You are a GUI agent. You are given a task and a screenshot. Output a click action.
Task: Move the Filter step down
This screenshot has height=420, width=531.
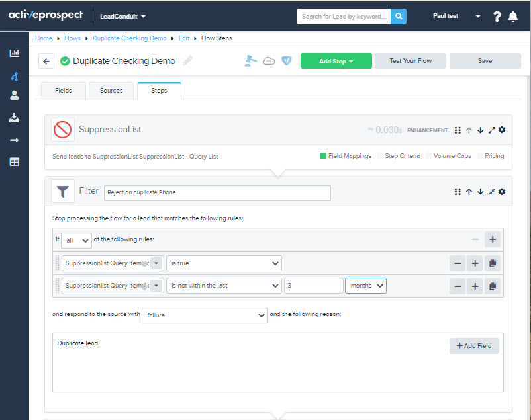pyautogui.click(x=480, y=192)
